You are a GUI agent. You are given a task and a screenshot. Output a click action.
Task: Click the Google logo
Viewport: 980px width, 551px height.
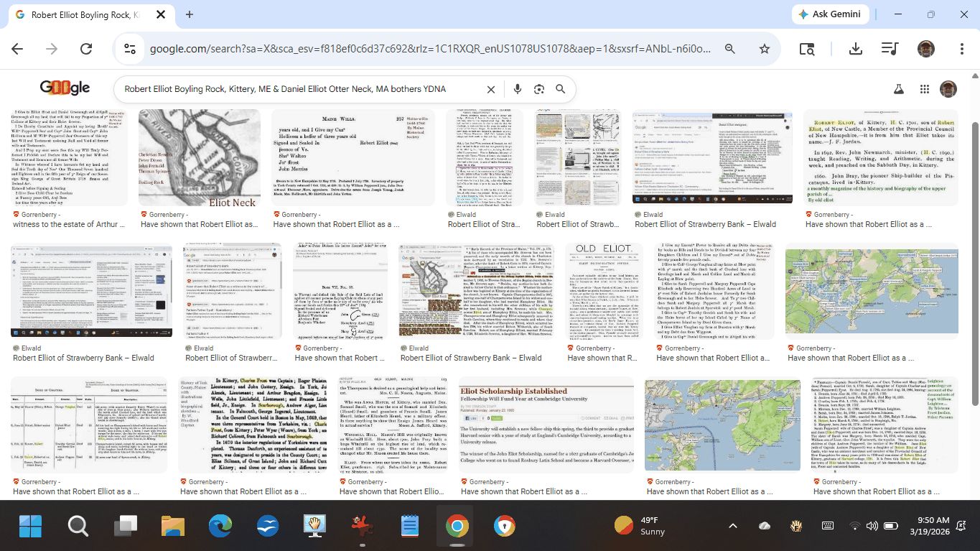pos(65,88)
